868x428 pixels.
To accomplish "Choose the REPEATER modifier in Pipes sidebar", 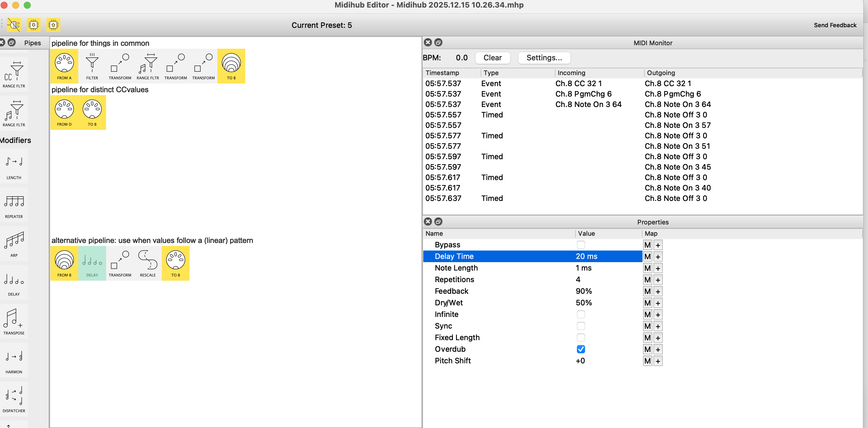I will pos(14,204).
